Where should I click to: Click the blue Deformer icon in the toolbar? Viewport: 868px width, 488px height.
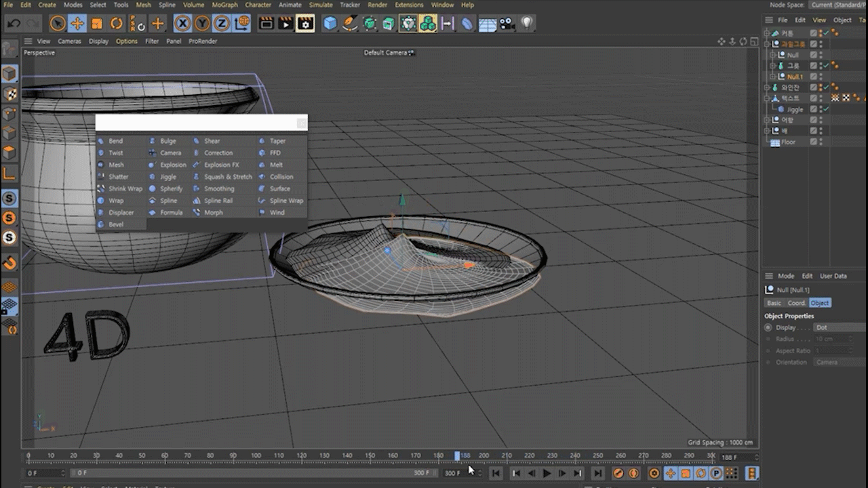tap(467, 24)
